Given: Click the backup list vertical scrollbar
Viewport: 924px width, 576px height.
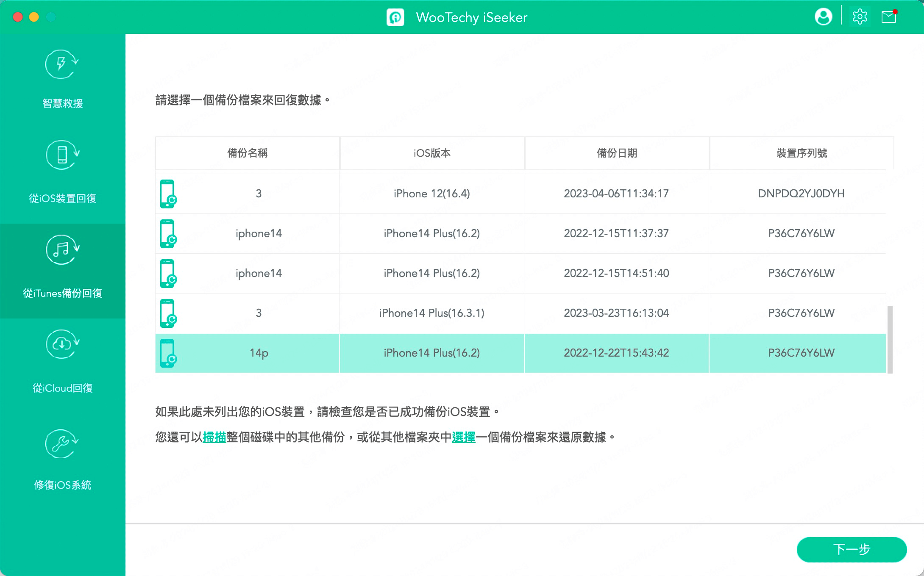Looking at the screenshot, I should tap(890, 339).
